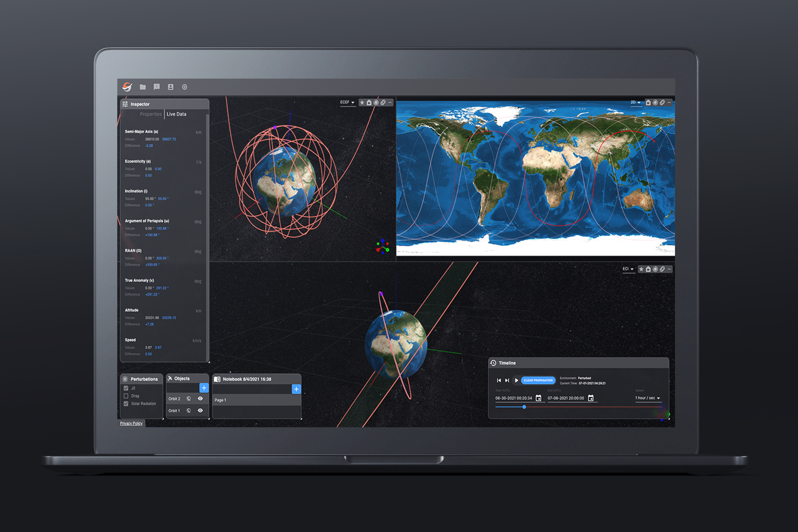Image resolution: width=798 pixels, height=532 pixels.
Task: Skip to timeline end button
Action: 507,380
